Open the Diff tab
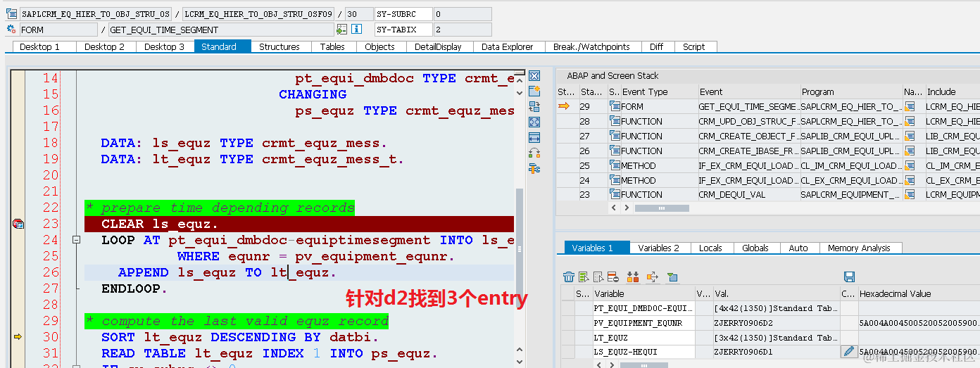 [x=656, y=46]
